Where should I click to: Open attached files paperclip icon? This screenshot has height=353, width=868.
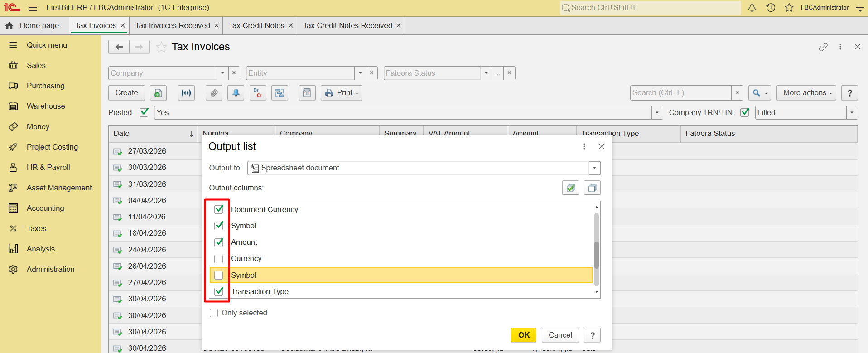coord(214,93)
